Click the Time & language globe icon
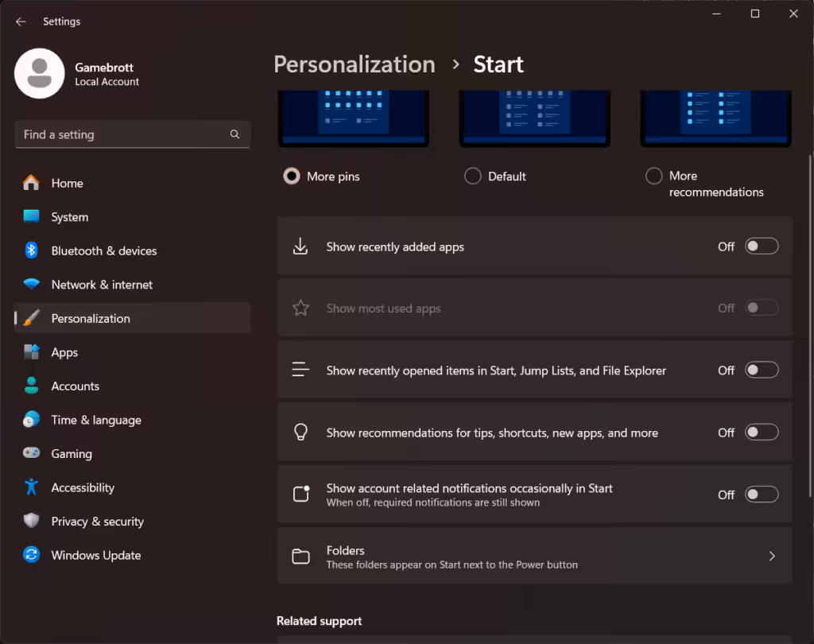The width and height of the screenshot is (814, 644). click(31, 419)
